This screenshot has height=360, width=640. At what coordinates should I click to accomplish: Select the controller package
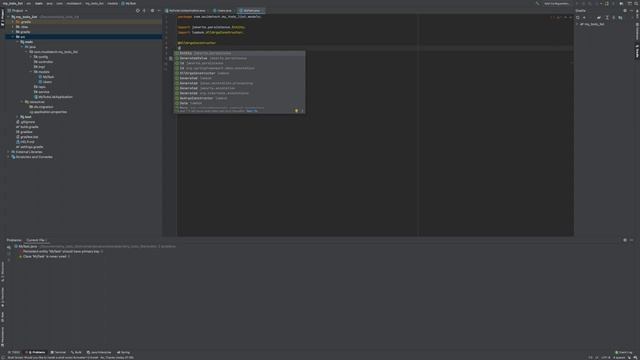click(43, 62)
